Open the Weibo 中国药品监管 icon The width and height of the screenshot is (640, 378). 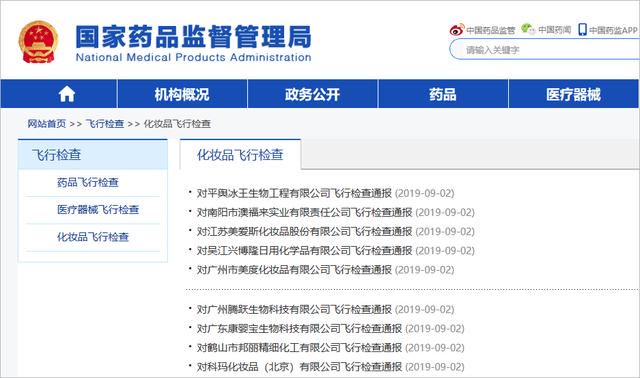pyautogui.click(x=457, y=29)
